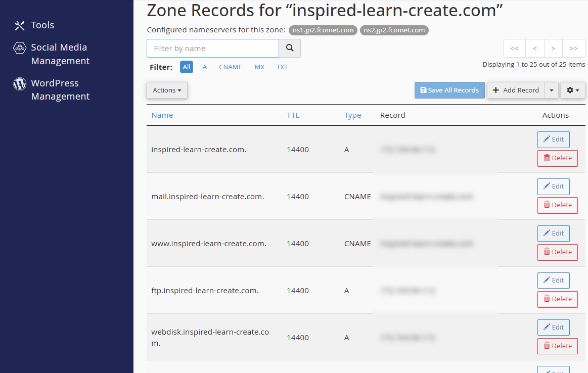
Task: Filter records by A type
Action: coord(205,67)
